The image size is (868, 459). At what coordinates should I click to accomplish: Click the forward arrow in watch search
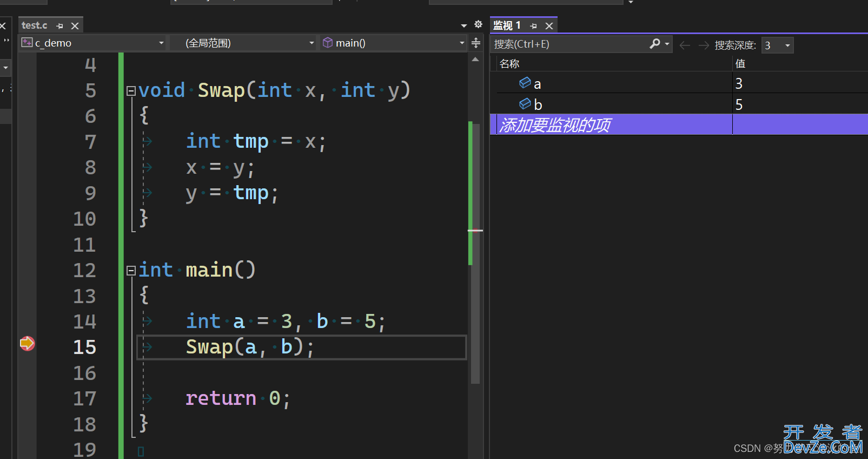coord(704,45)
